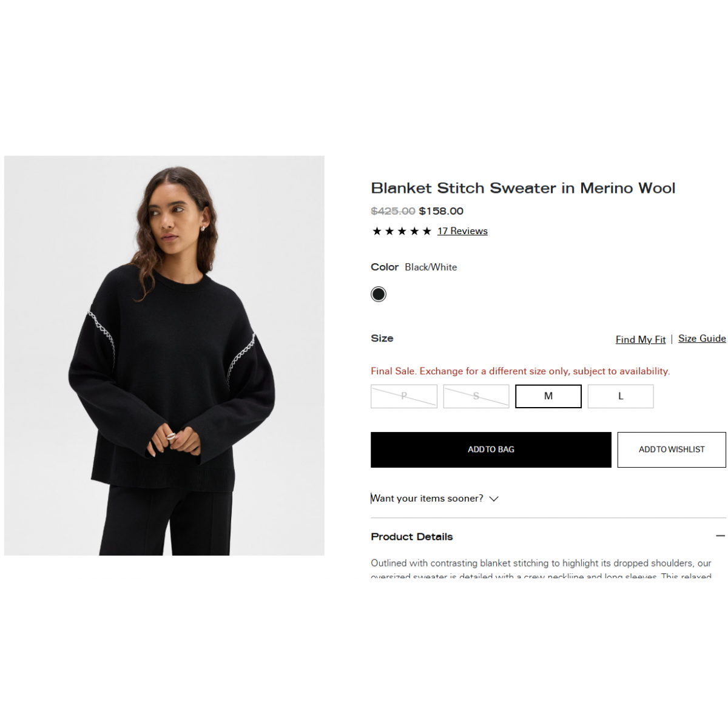Image resolution: width=728 pixels, height=728 pixels.
Task: Click the third rating star
Action: 402,231
